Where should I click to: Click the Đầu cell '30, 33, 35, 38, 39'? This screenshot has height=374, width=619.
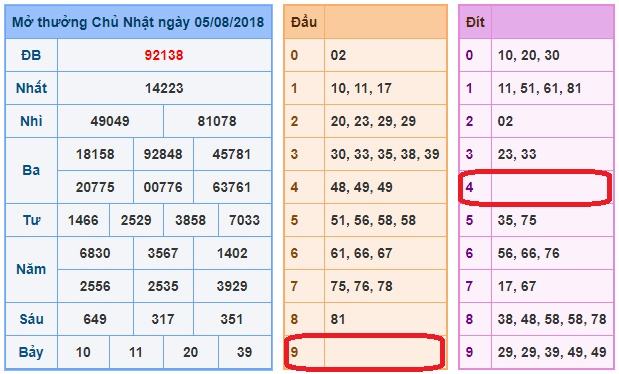point(385,154)
